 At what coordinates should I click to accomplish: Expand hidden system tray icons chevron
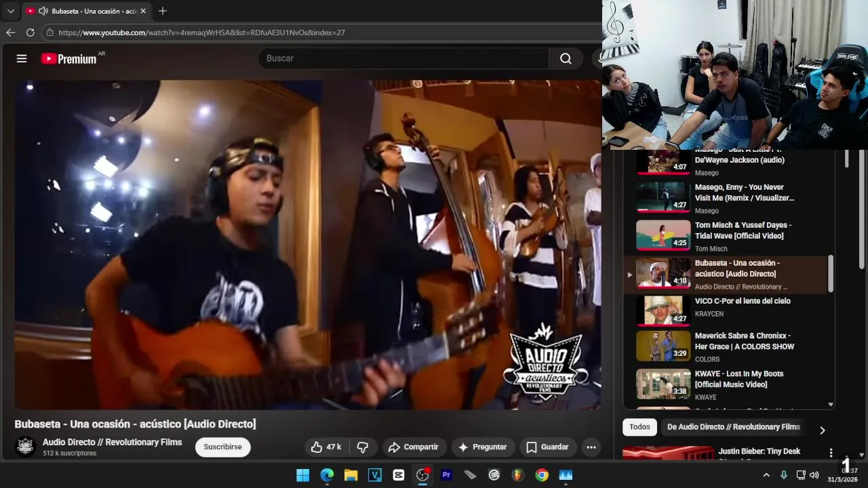coord(766,475)
